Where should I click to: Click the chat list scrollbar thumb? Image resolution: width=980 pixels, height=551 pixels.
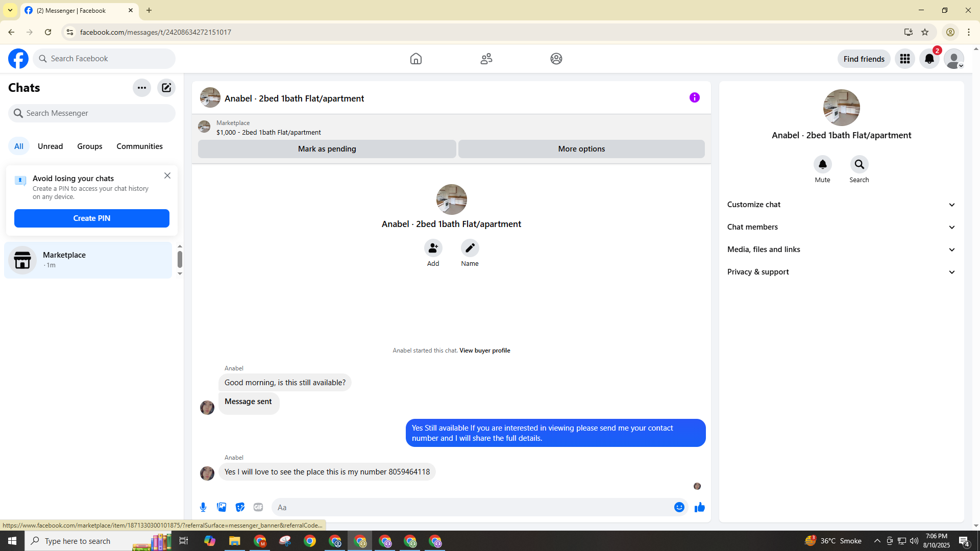tap(180, 259)
